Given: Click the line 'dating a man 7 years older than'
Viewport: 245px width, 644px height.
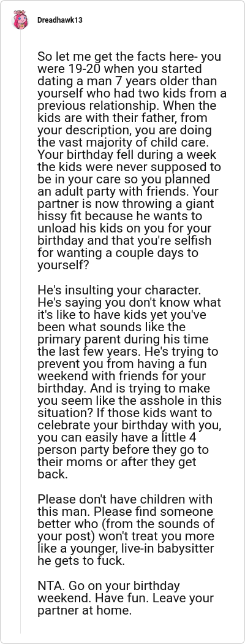Looking at the screenshot, I should tap(127, 81).
